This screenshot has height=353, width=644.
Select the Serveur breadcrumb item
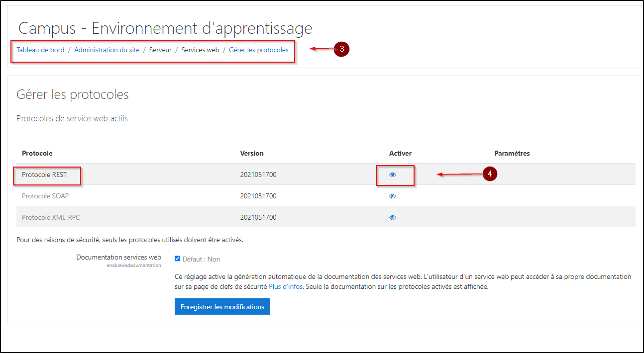point(160,50)
